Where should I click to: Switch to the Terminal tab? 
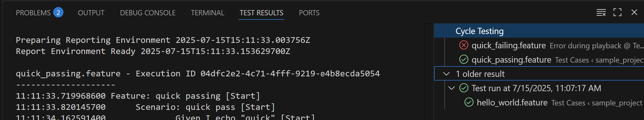pyautogui.click(x=208, y=13)
